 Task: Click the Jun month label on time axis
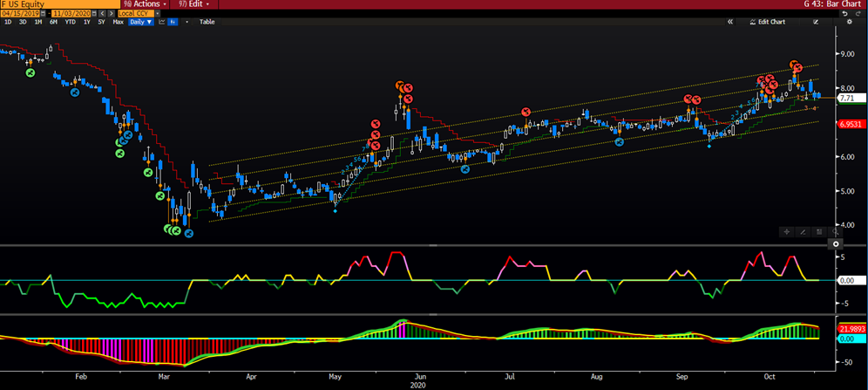[x=421, y=377]
